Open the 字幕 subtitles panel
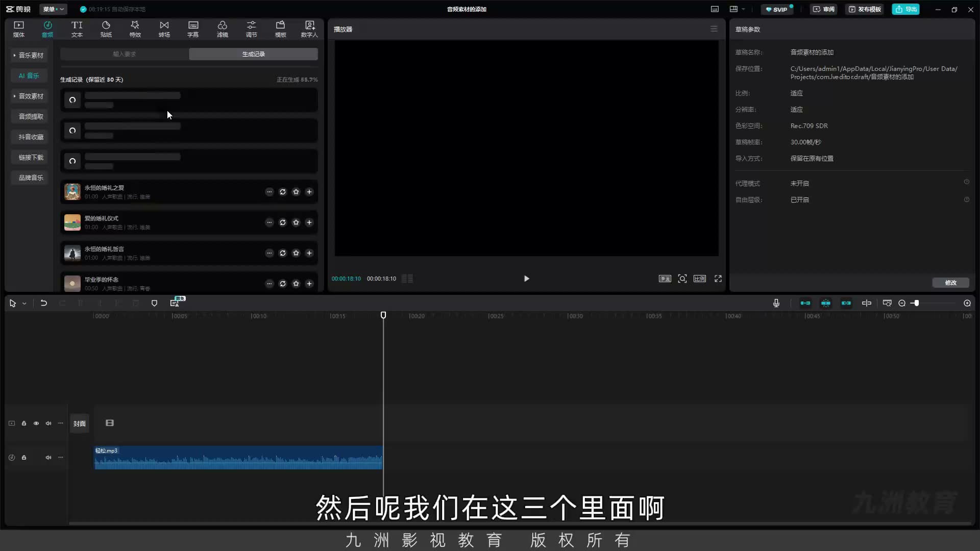Viewport: 980px width, 551px height. coord(193,29)
